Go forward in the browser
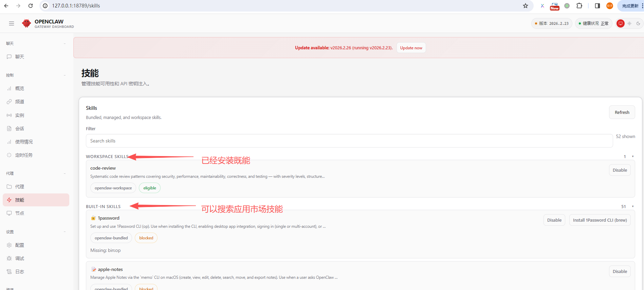This screenshot has height=290, width=644. (x=18, y=6)
